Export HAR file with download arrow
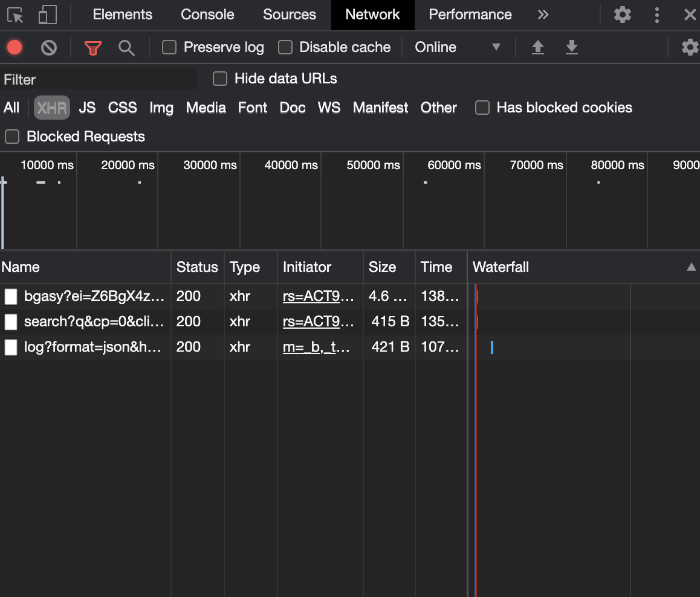The image size is (700, 597). point(571,47)
